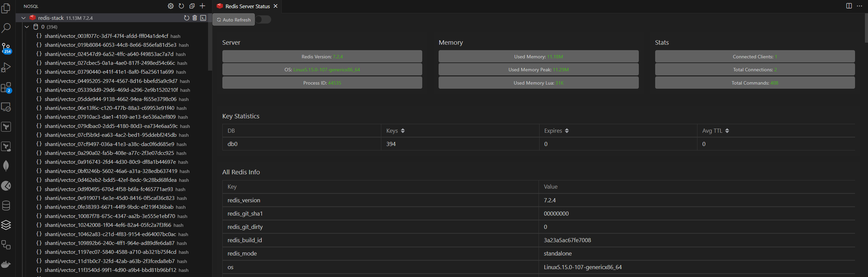
Task: Open key shanti/vector_0d462eb2-bdd5-42ef-8edc-9c28bd68fdea
Action: tap(111, 180)
